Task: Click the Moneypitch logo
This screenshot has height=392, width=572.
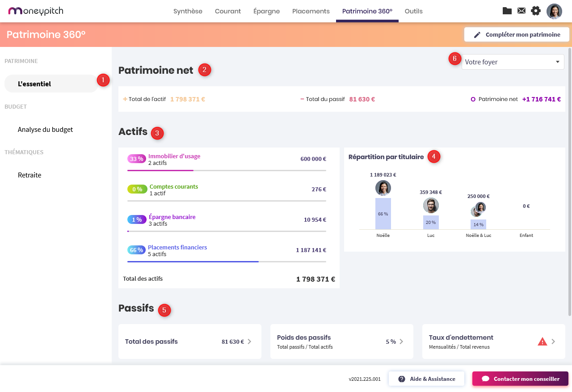Action: [x=36, y=11]
